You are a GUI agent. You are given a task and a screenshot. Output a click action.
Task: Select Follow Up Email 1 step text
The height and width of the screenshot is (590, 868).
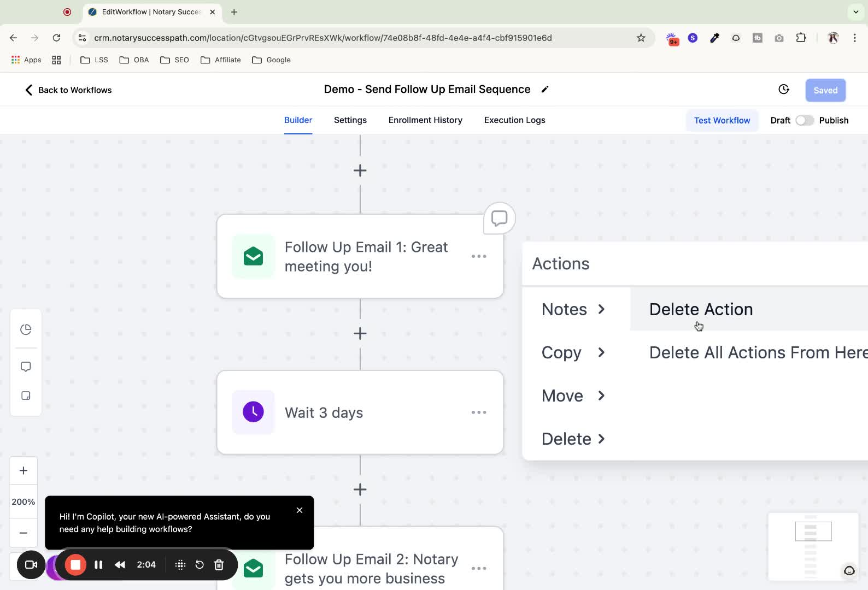click(366, 256)
